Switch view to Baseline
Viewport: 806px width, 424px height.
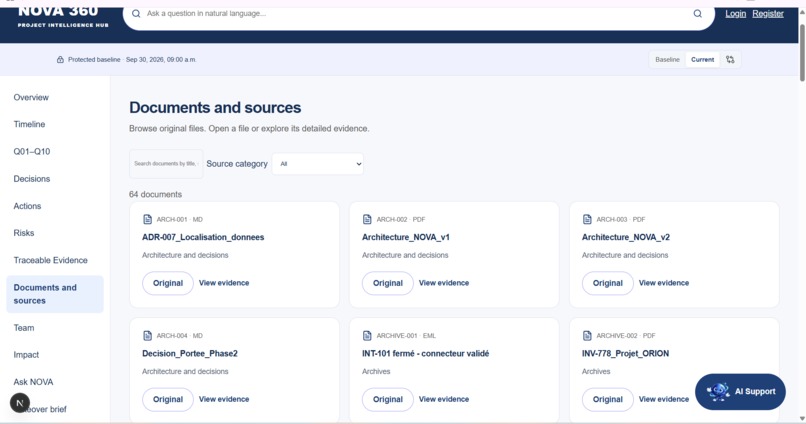(x=667, y=60)
